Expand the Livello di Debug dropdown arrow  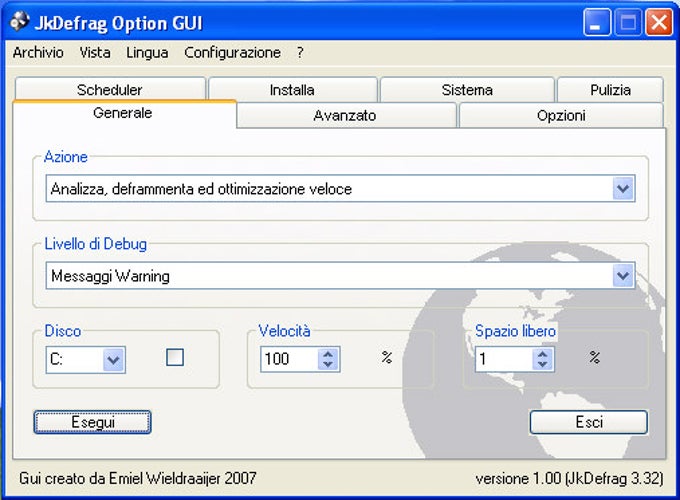tap(624, 275)
